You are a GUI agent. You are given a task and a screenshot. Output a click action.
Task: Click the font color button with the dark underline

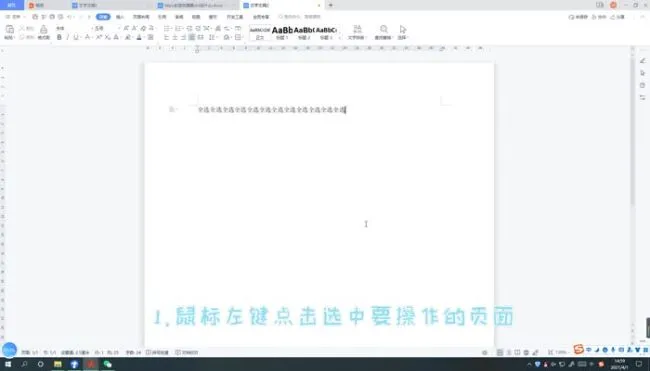[x=139, y=37]
